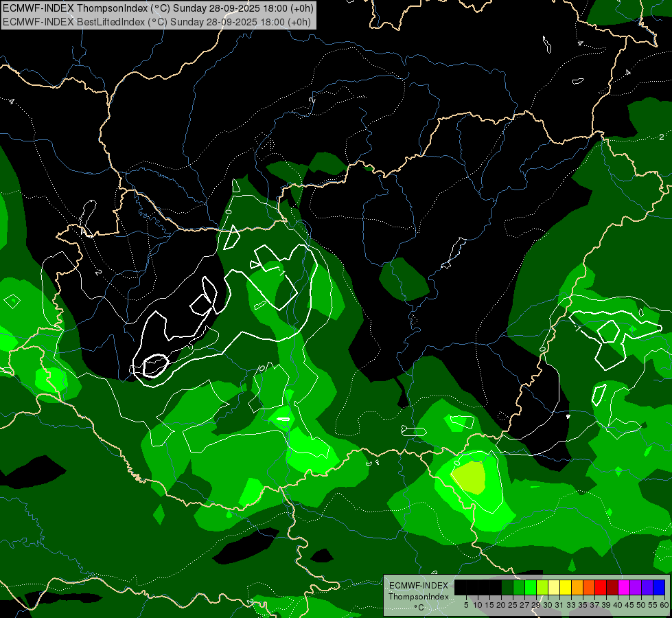This screenshot has width=672, height=618.
Task: Click the bright green legend swatch
Action: click(x=531, y=587)
